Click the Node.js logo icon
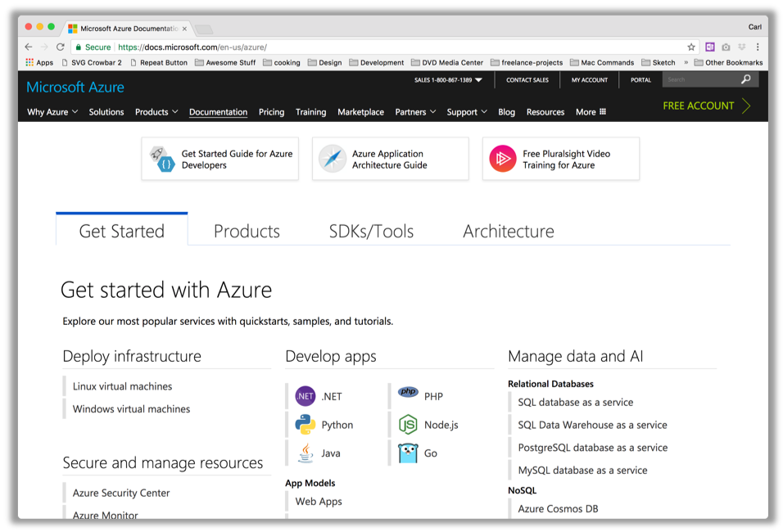Image resolution: width=783 pixels, height=532 pixels. 408,425
